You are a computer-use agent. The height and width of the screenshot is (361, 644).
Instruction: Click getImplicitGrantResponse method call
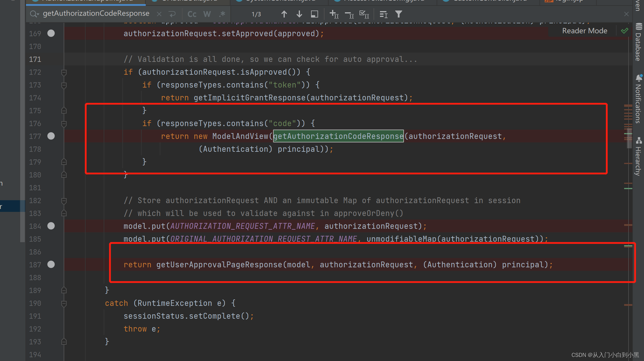click(250, 98)
